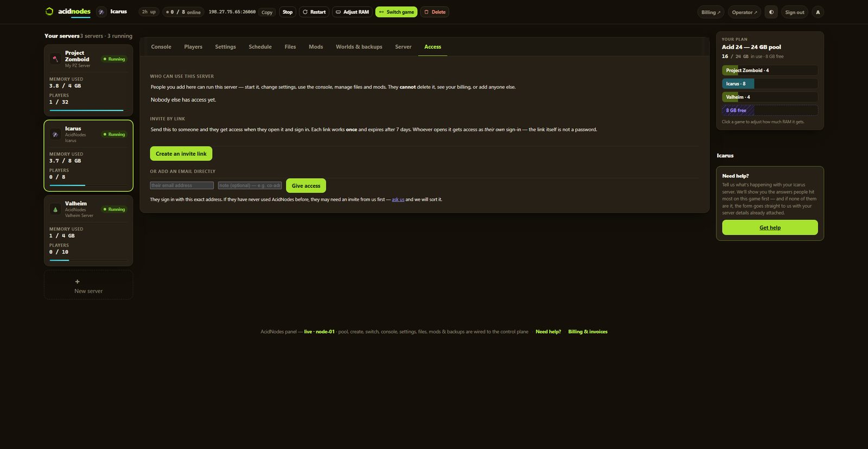Click the Valheim RAM pool bar
Viewport: 868px width, 449px height.
click(770, 97)
